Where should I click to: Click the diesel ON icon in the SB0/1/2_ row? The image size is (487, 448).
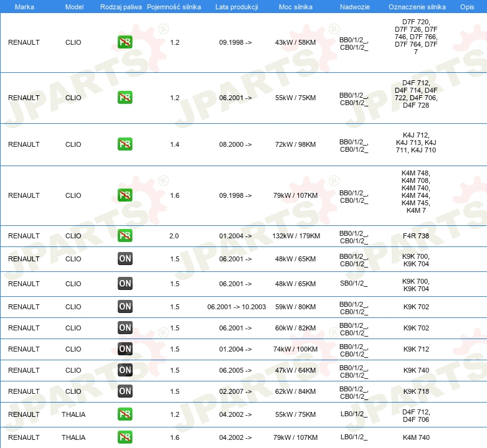(125, 284)
